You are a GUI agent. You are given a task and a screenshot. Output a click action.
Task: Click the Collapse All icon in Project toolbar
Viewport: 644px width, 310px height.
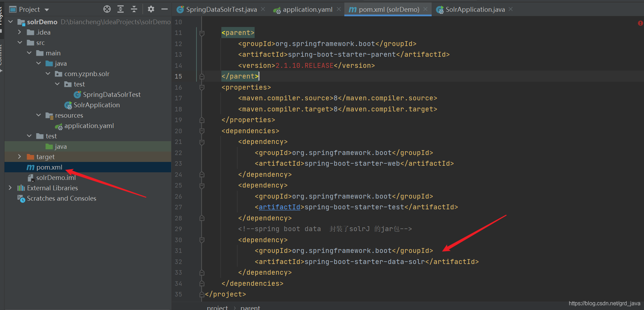(134, 9)
